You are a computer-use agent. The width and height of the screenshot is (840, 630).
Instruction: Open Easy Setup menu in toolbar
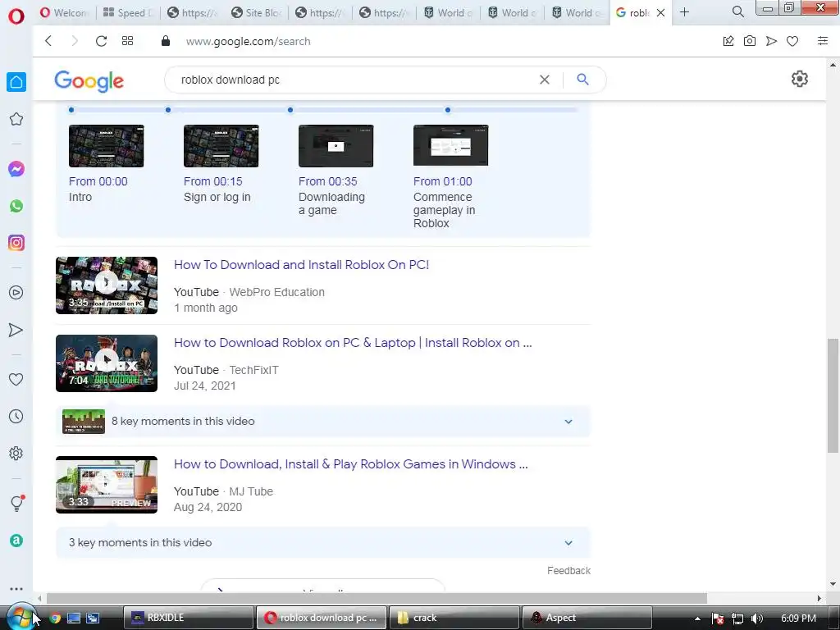point(823,41)
